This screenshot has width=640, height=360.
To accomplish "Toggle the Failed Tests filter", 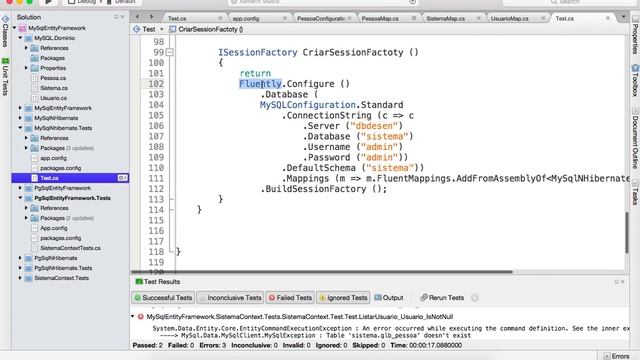I will pos(290,298).
